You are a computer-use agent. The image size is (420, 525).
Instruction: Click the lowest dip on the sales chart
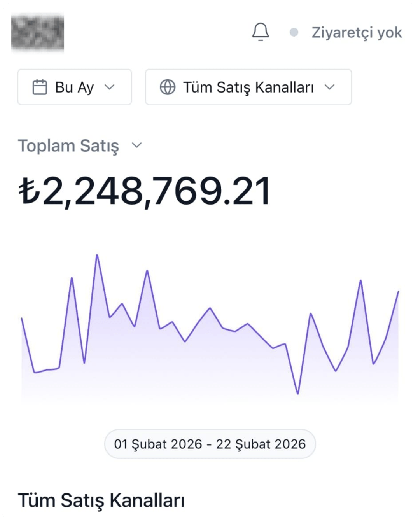(x=298, y=393)
